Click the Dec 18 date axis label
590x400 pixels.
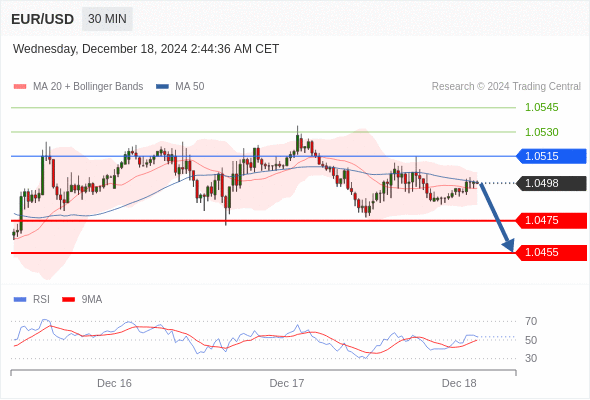[x=459, y=383]
